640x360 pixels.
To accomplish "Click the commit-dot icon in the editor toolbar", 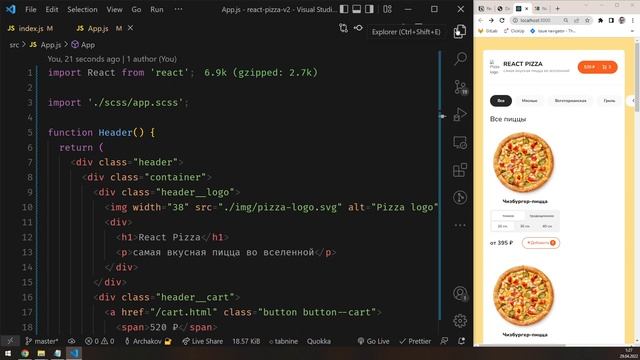I will 358,28.
